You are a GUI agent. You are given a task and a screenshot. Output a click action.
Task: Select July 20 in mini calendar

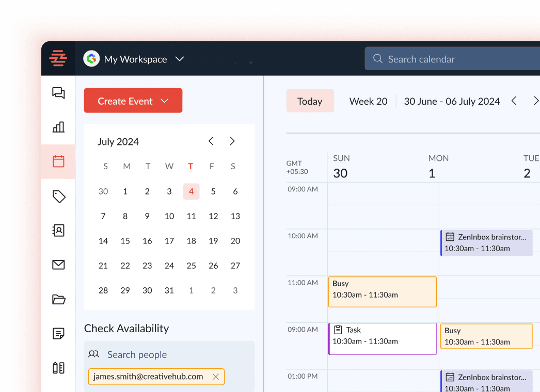point(235,241)
